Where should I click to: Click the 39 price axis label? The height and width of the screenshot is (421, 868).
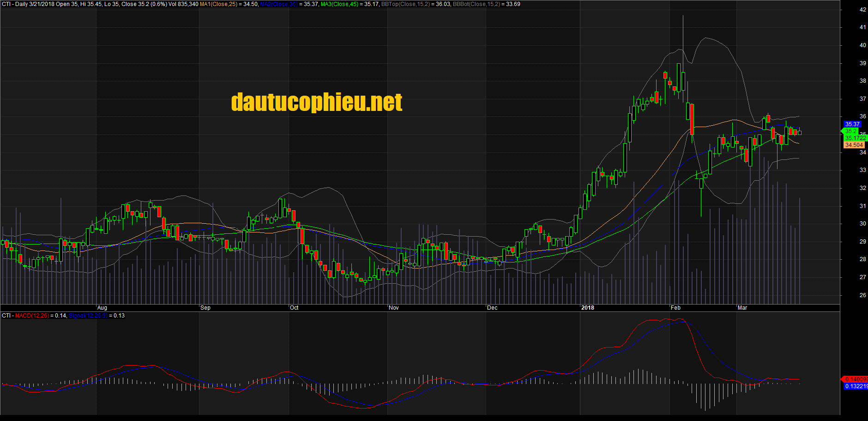[862, 63]
